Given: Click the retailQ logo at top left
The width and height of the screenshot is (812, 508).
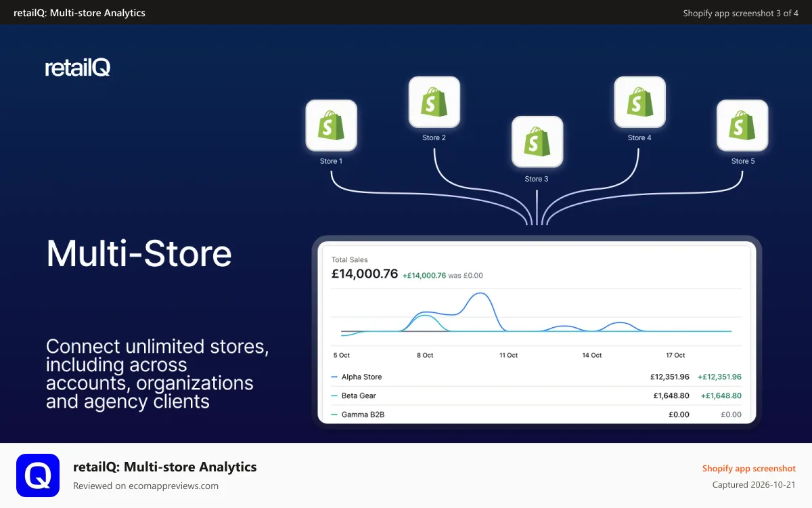Looking at the screenshot, I should pyautogui.click(x=78, y=67).
